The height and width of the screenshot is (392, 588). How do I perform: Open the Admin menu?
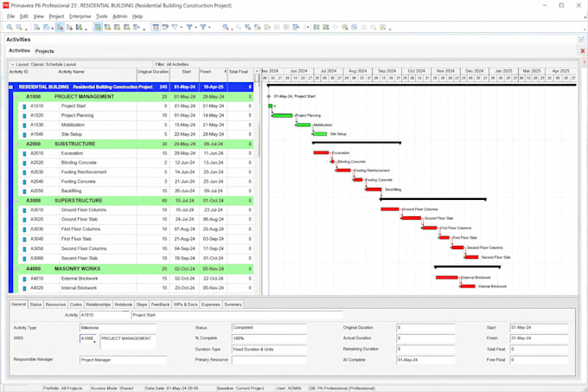[119, 16]
